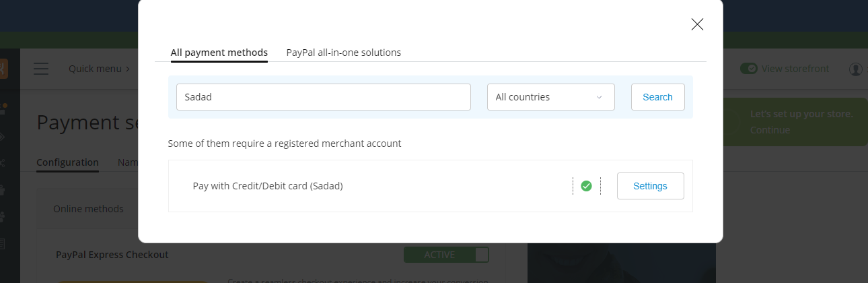Image resolution: width=868 pixels, height=283 pixels.
Task: Click the Online methods section header
Action: point(88,209)
